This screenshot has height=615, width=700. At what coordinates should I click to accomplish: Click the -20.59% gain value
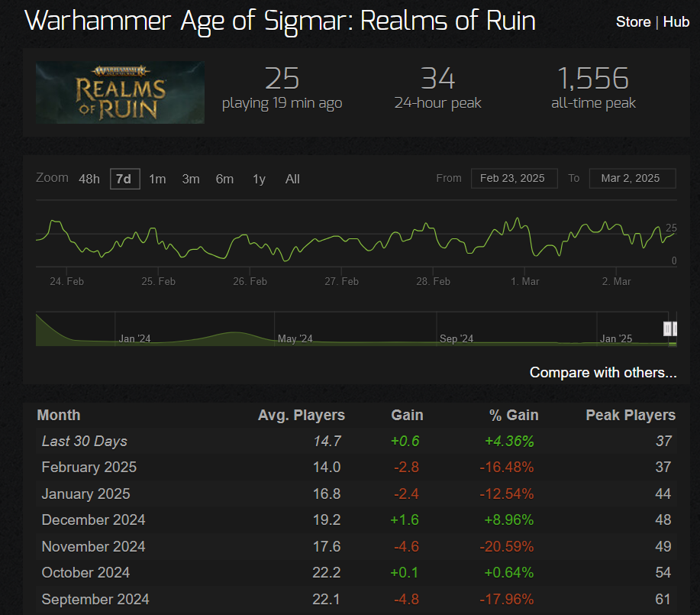507,546
